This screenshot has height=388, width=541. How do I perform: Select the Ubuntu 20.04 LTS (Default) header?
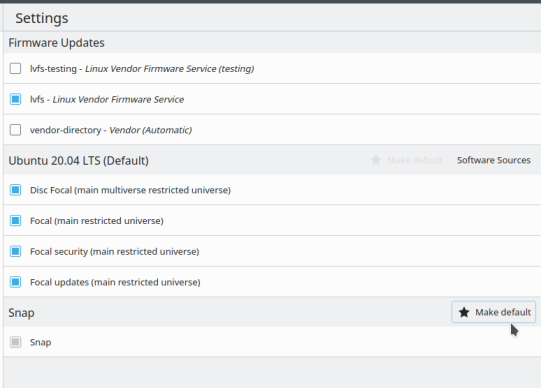click(x=78, y=161)
